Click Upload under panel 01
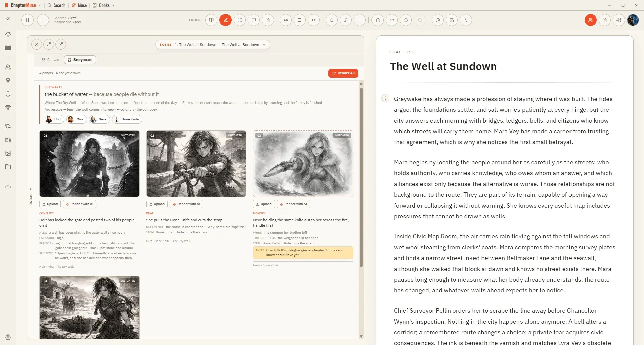The height and width of the screenshot is (345, 644). [x=50, y=204]
